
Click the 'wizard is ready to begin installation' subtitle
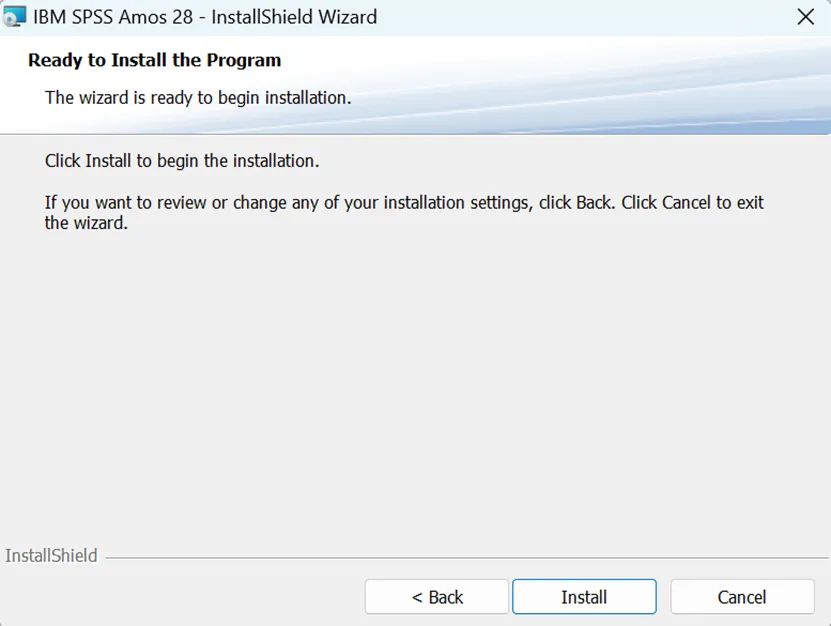[x=198, y=98]
